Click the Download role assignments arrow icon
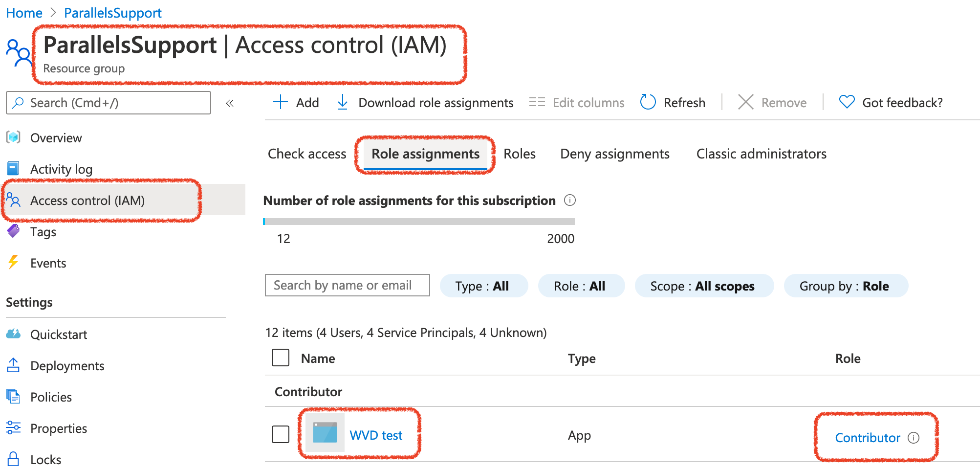The height and width of the screenshot is (471, 980). pos(343,102)
